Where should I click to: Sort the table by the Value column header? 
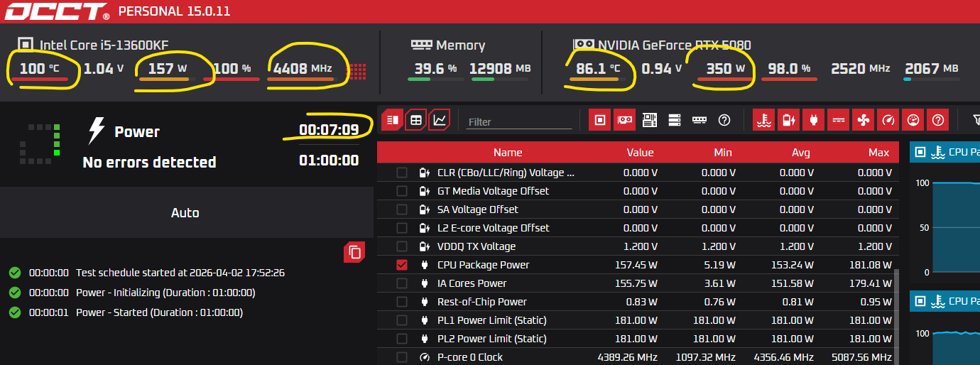tap(640, 152)
